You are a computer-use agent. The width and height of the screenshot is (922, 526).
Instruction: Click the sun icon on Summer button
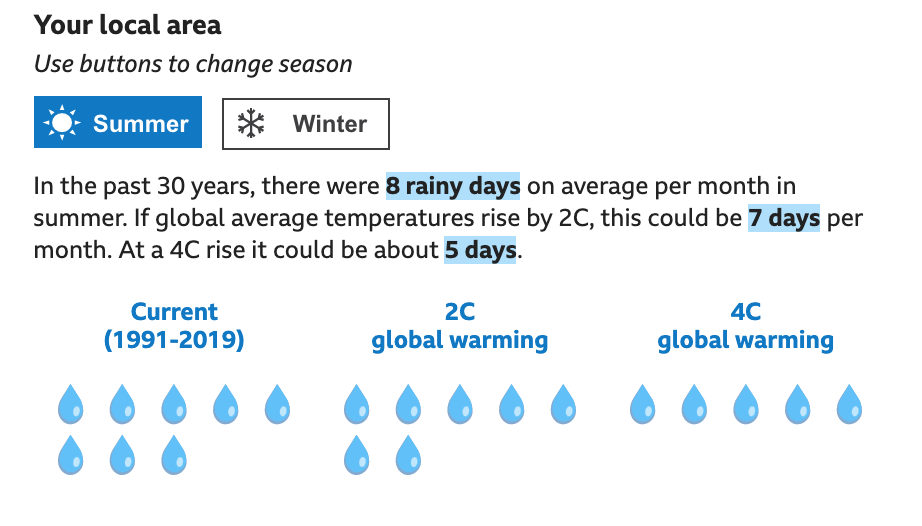click(x=62, y=124)
